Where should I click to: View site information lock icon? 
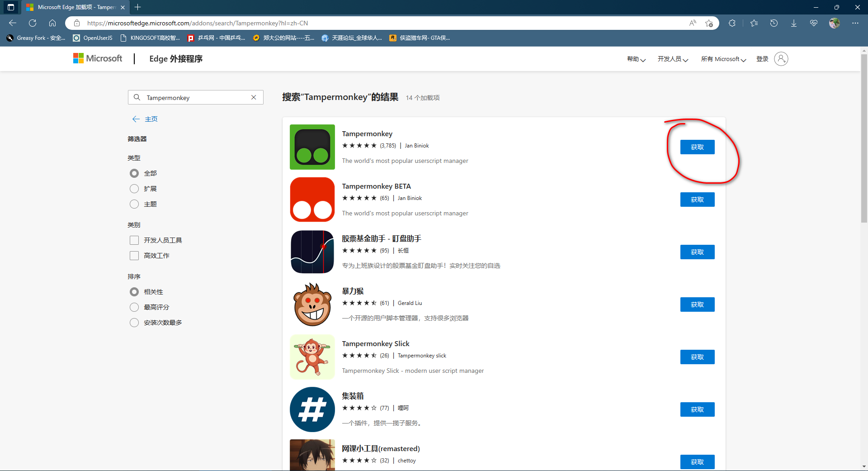[x=77, y=23]
